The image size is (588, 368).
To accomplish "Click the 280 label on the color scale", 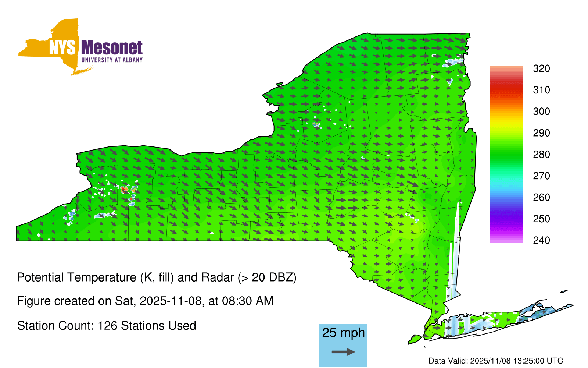I will 541,155.
